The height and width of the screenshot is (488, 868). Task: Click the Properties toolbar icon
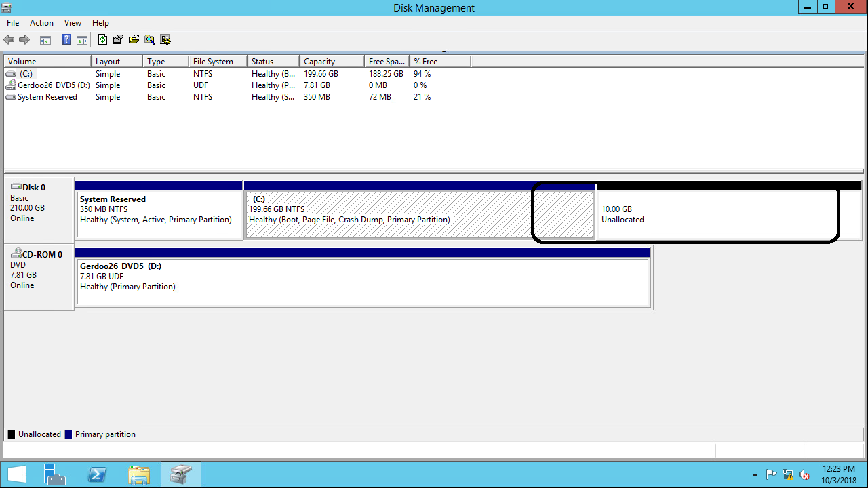[x=118, y=40]
